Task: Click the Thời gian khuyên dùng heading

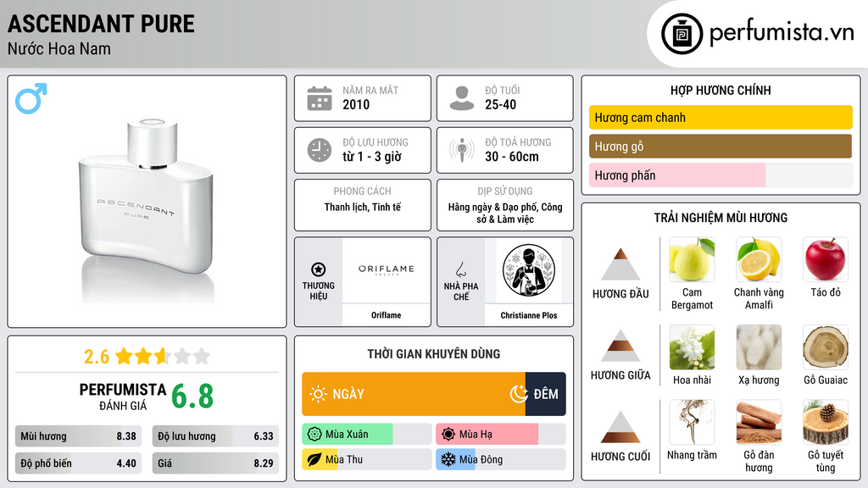Action: coord(434,353)
